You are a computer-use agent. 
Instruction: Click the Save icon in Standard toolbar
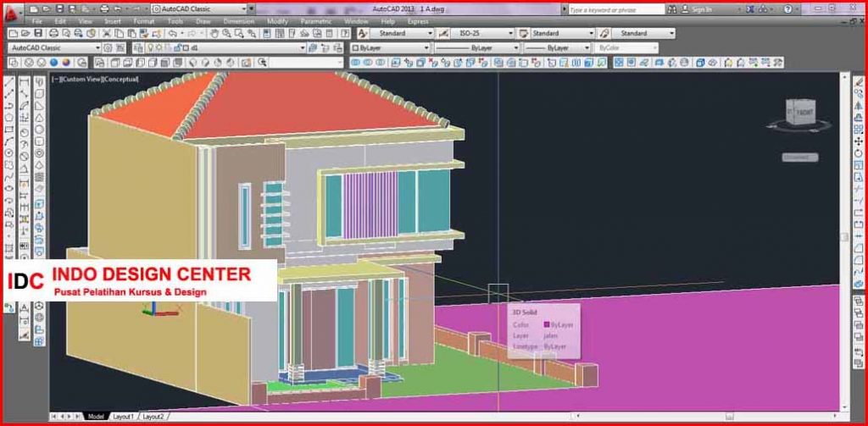pos(37,34)
